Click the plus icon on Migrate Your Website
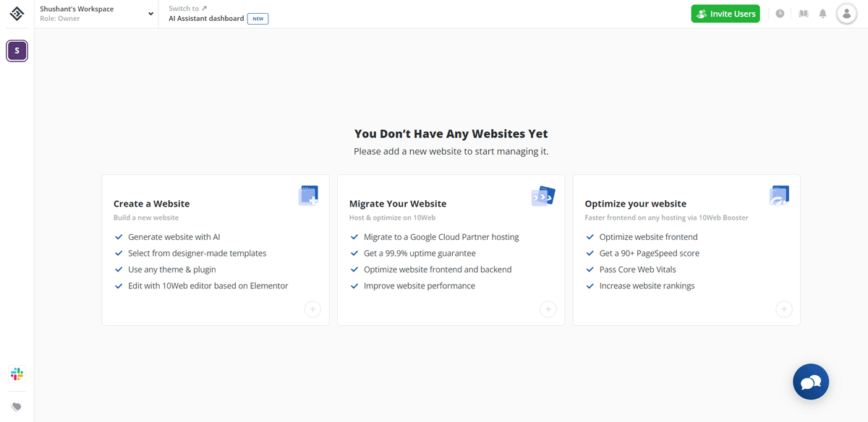868x422 pixels. pyautogui.click(x=548, y=309)
